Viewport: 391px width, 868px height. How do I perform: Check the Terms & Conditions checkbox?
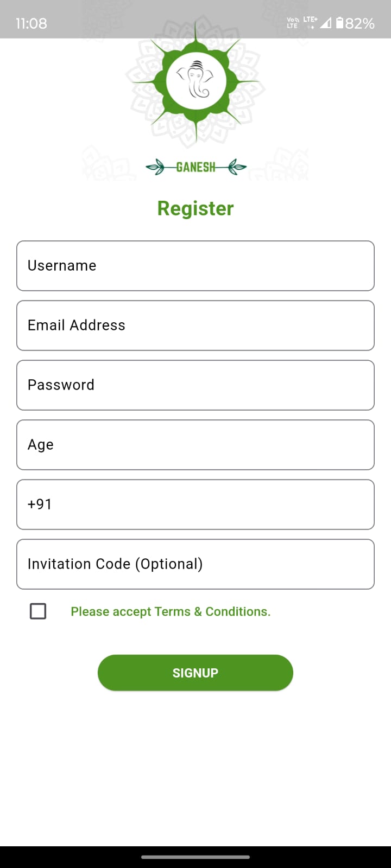click(38, 611)
